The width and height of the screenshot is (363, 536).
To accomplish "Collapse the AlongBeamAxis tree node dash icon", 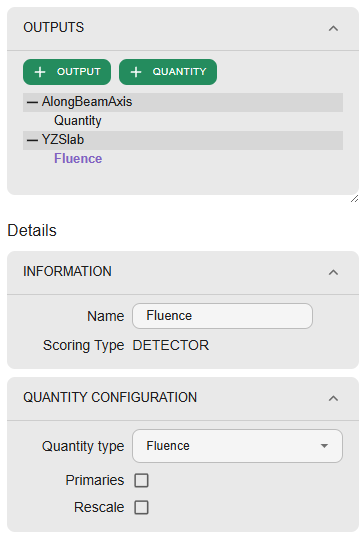I will [32, 102].
